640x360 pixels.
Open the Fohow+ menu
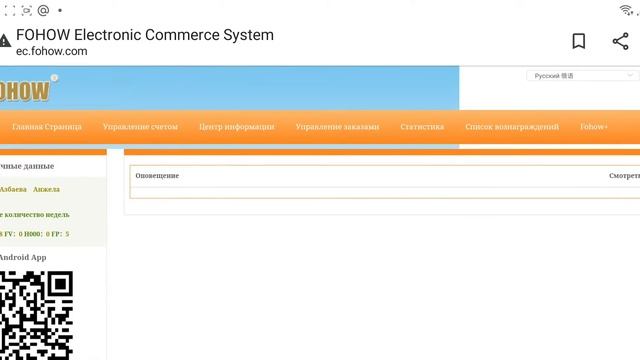pos(594,127)
